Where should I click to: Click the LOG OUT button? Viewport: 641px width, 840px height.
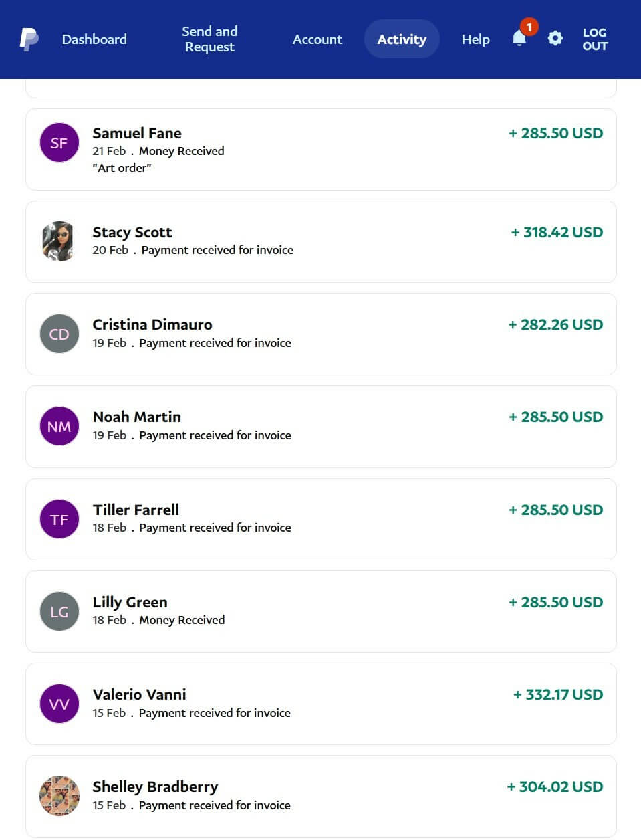click(x=594, y=39)
